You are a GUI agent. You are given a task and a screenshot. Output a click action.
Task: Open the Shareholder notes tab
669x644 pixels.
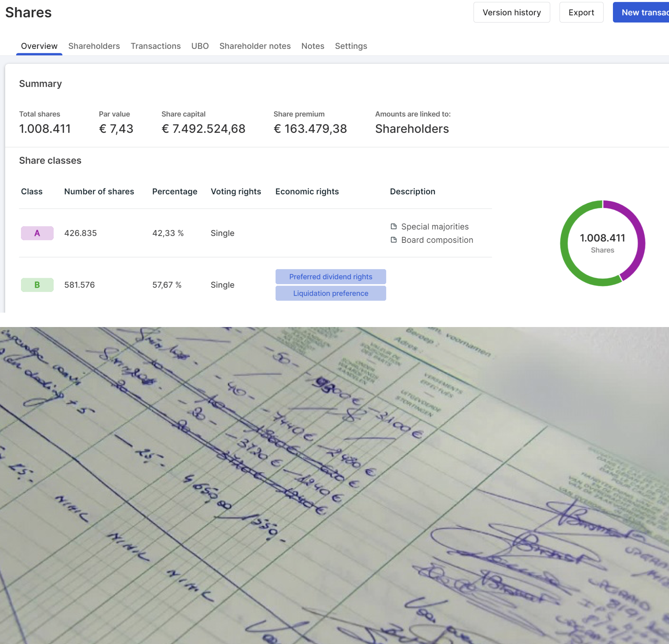tap(255, 46)
